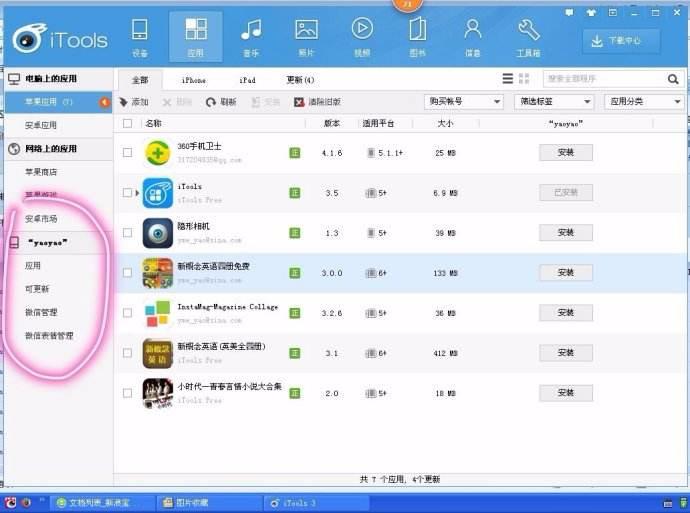This screenshot has width=690, height=513.
Task: Check the 小时代 row checkbox
Action: pyautogui.click(x=127, y=393)
